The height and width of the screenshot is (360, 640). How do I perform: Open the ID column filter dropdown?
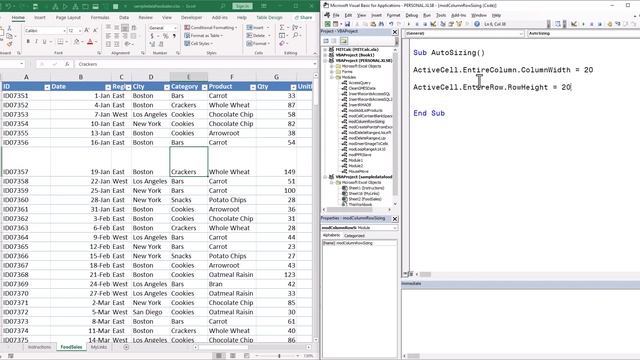(47, 87)
